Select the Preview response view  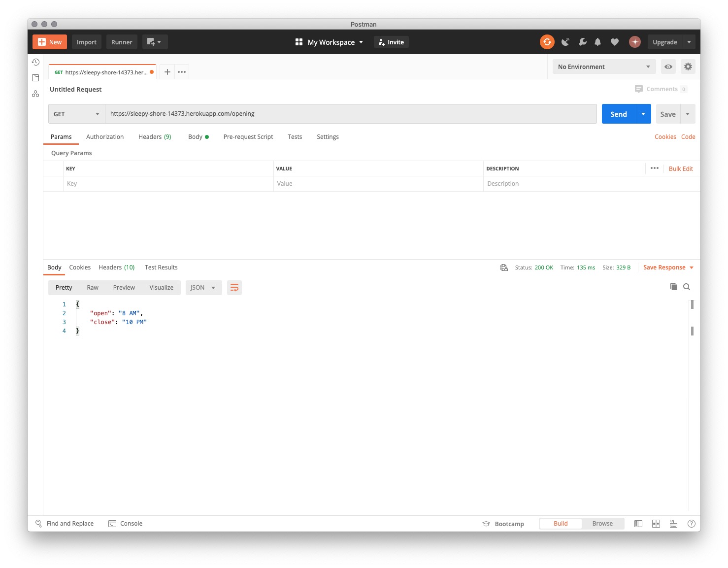pyautogui.click(x=124, y=288)
